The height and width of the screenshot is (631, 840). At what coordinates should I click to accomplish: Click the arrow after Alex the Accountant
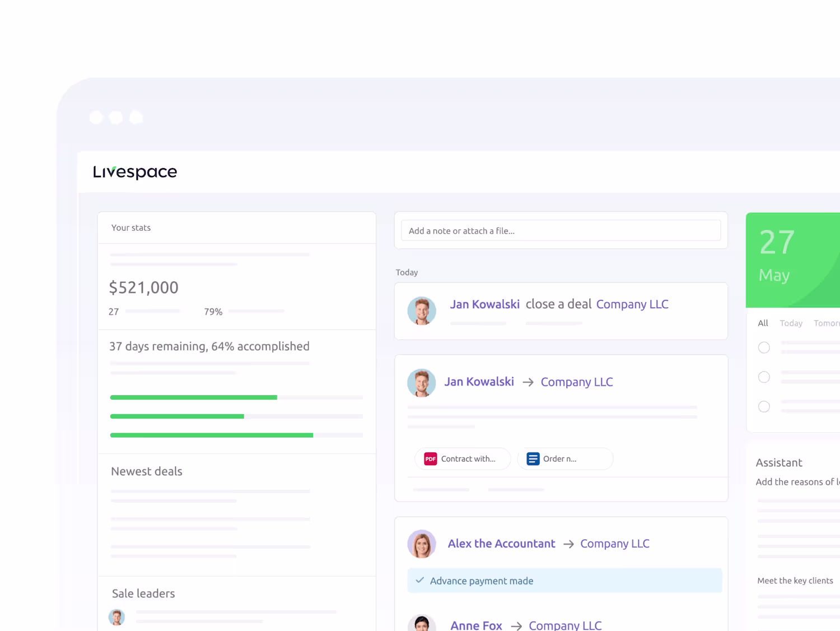(x=568, y=544)
